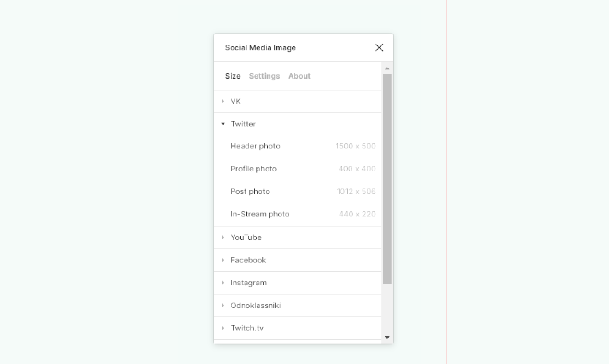Choose the Profile photo 400 x 400 size
This screenshot has height=364, width=609.
(254, 169)
